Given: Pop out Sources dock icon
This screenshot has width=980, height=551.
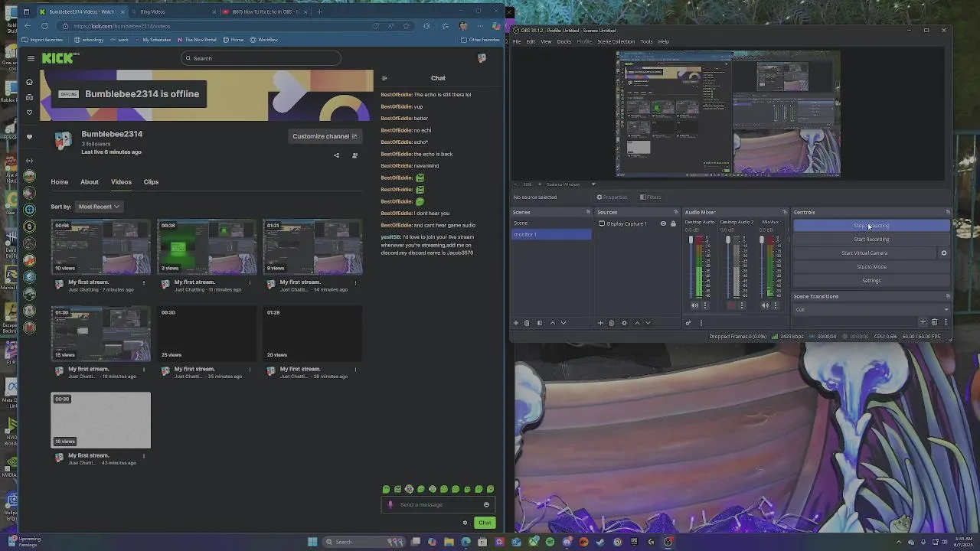Looking at the screenshot, I should click(675, 212).
